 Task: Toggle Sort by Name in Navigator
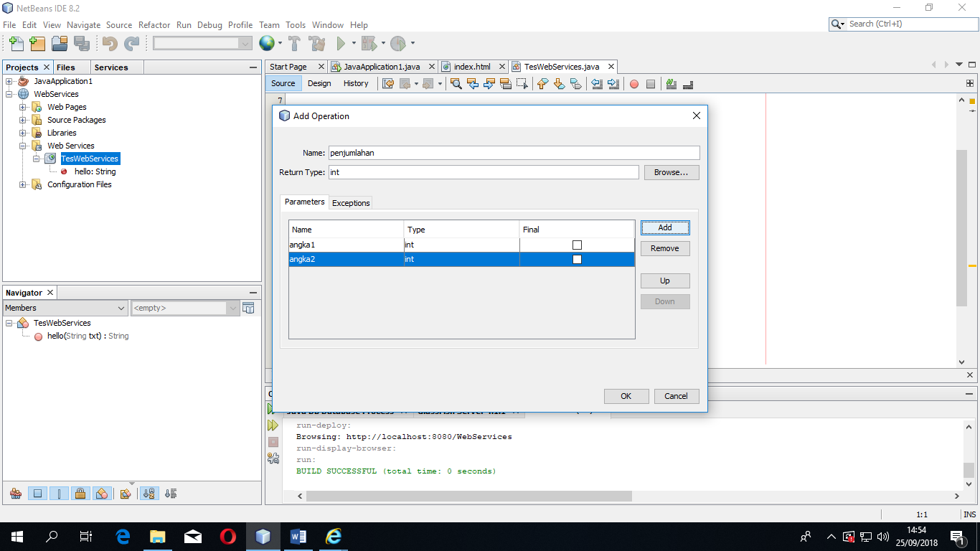pos(149,494)
